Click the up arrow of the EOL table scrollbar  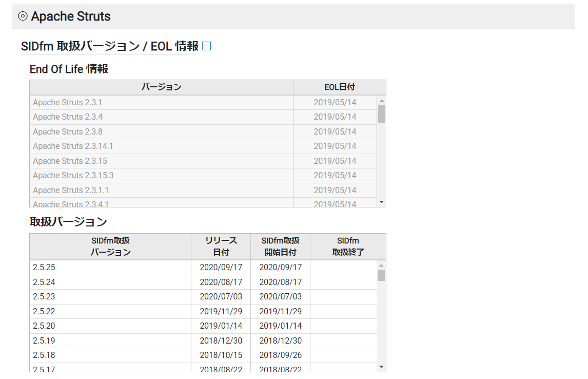tap(382, 101)
